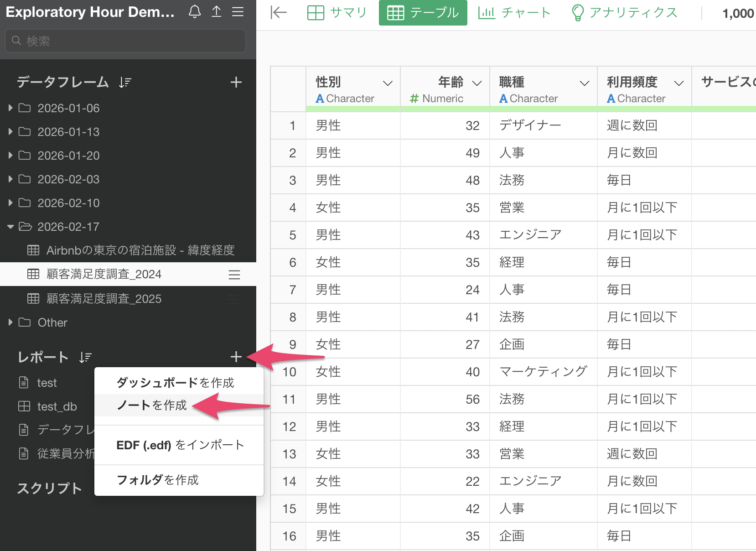Click the notification bell icon
756x551 pixels.
[x=195, y=12]
